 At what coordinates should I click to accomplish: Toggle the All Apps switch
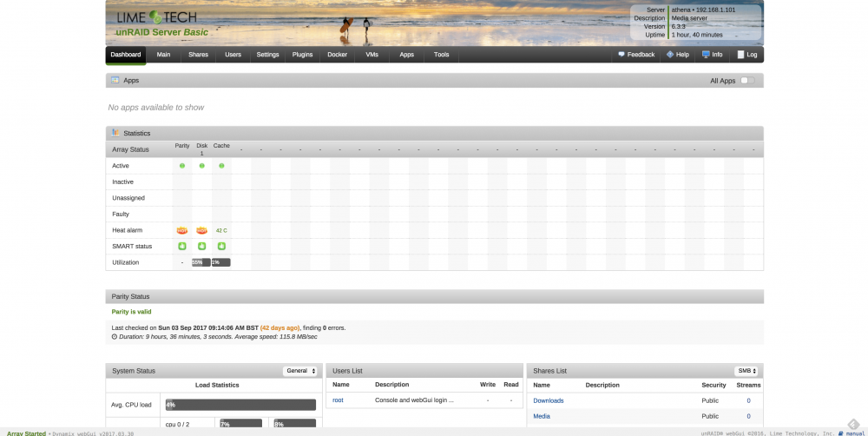pyautogui.click(x=747, y=80)
